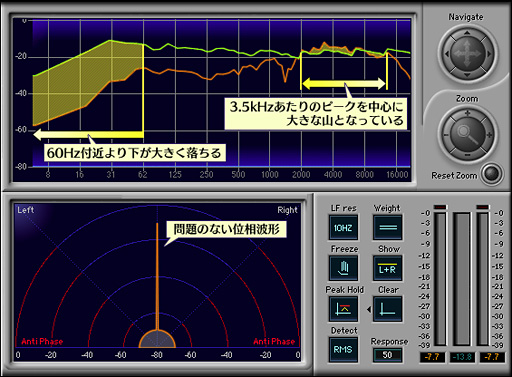Click the center meter readout -13.8
The width and height of the screenshot is (512, 377).
[x=462, y=357]
